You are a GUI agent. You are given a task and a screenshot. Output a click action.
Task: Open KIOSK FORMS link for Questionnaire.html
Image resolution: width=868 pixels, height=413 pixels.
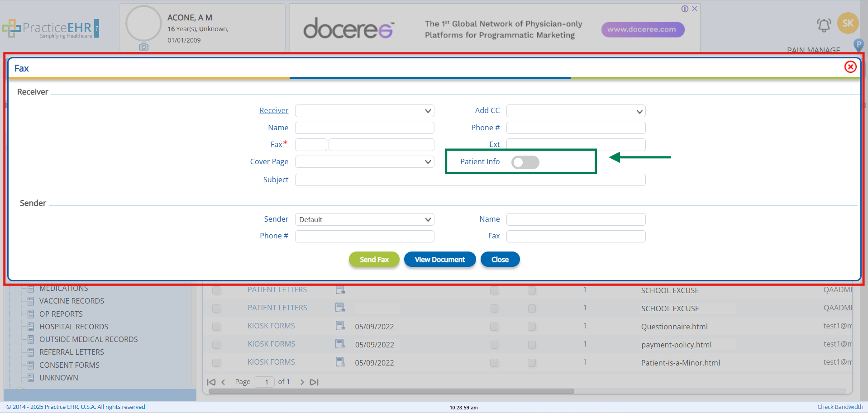271,326
